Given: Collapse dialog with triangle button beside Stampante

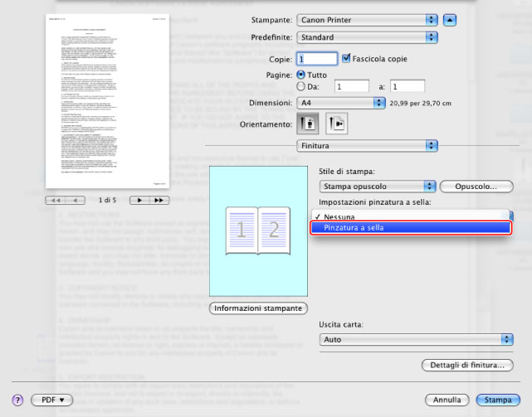Looking at the screenshot, I should click(x=449, y=19).
